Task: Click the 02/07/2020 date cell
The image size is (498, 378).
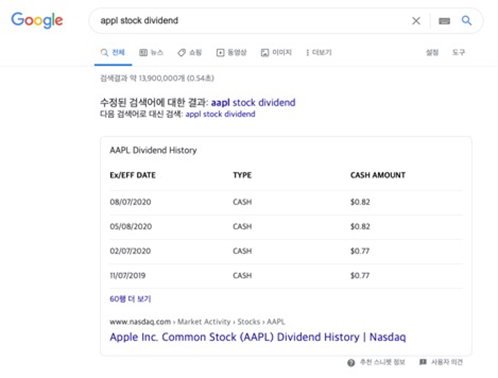Action: [x=130, y=251]
